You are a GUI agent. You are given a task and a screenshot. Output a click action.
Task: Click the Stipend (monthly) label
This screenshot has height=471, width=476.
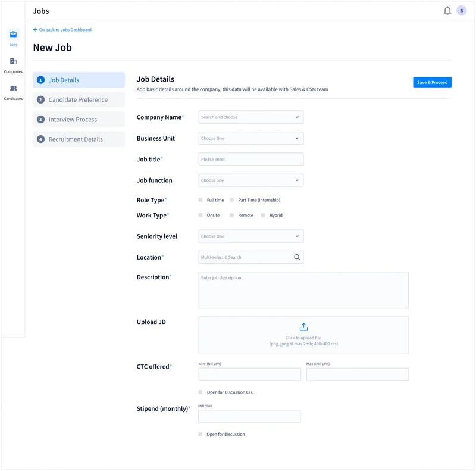coord(162,408)
